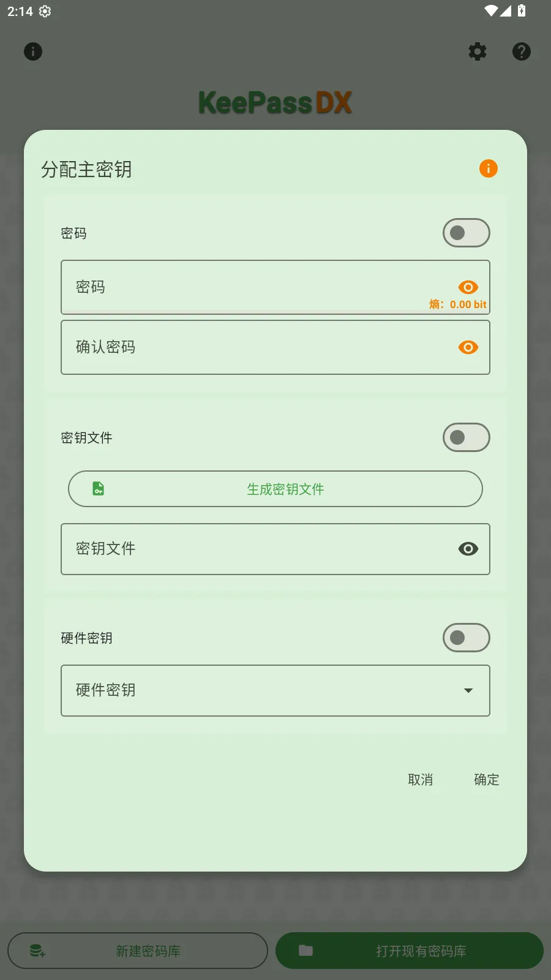Turn on the 密钥文件 key file switch
This screenshot has height=980, width=551.
466,437
